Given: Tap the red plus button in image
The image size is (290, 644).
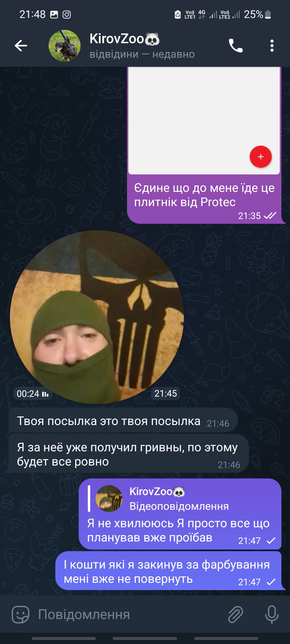Looking at the screenshot, I should 260,157.
